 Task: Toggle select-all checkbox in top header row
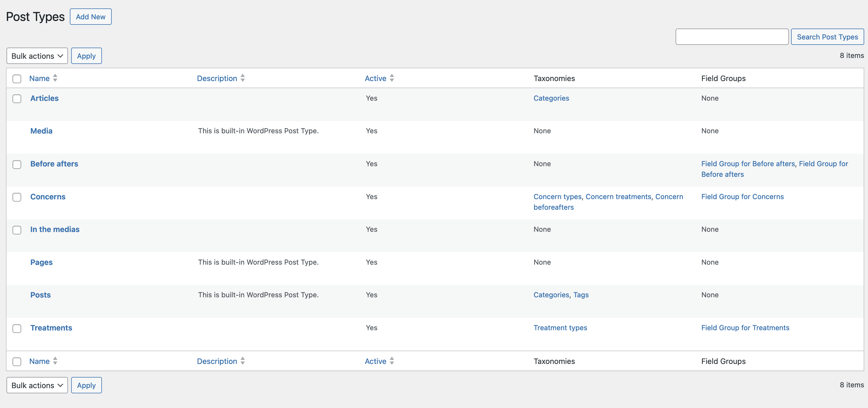[x=17, y=79]
